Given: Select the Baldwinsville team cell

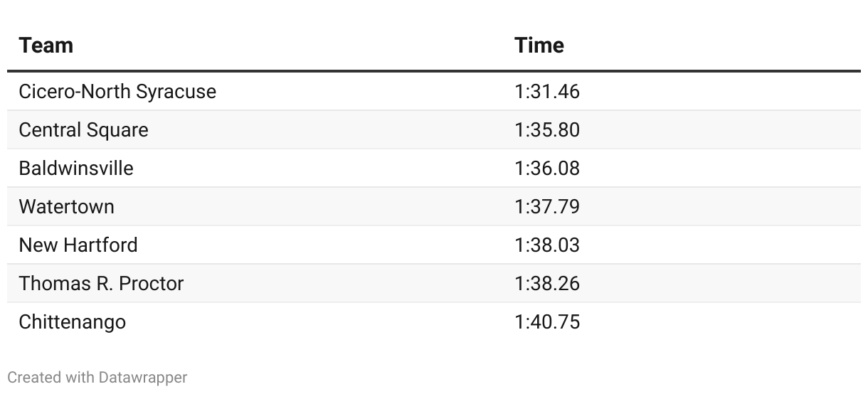Looking at the screenshot, I should [x=76, y=169].
